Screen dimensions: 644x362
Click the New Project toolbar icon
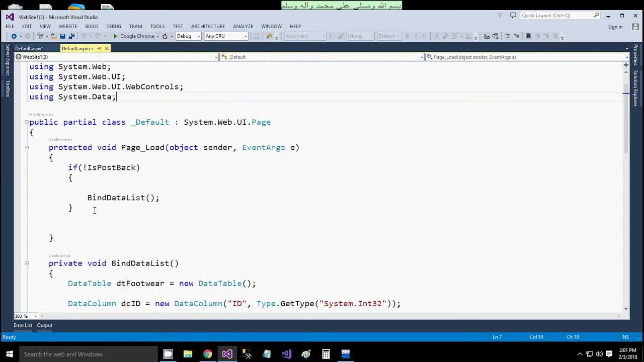point(40,36)
